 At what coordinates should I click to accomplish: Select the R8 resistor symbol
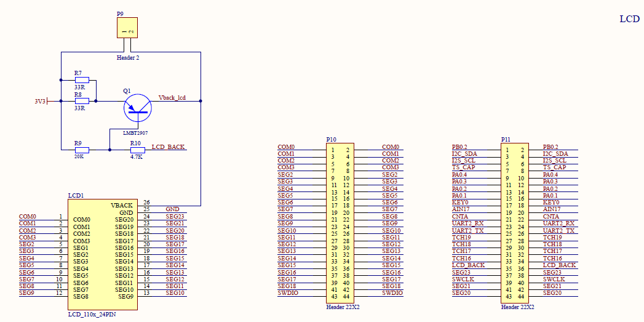(82, 101)
